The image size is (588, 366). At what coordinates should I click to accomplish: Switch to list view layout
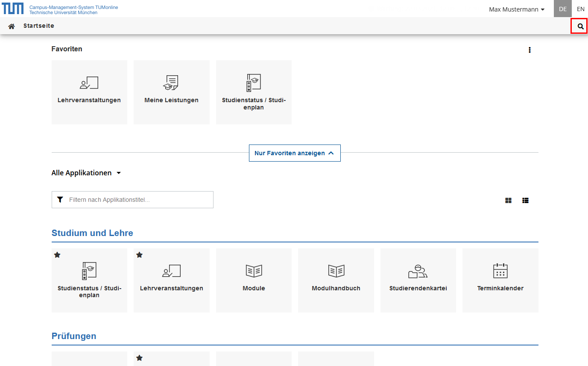point(525,200)
